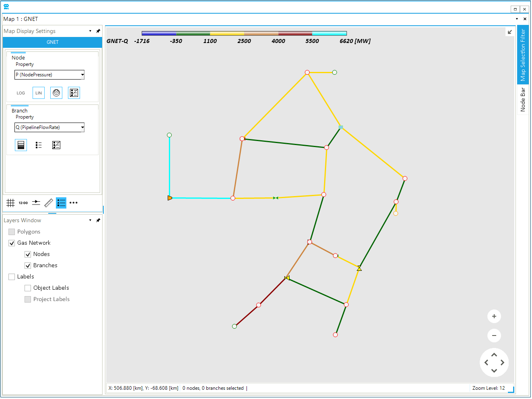532x399 pixels.
Task: Open the Node Bar side tab
Action: coord(523,99)
